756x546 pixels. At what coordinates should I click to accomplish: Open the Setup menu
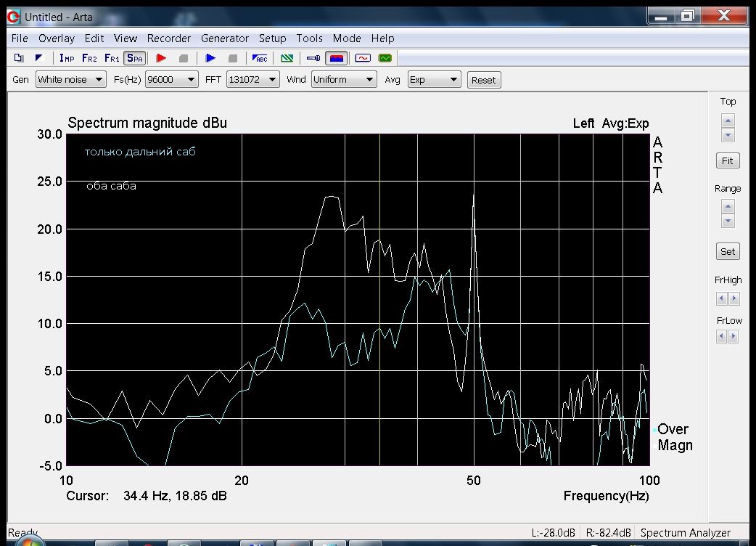[272, 38]
